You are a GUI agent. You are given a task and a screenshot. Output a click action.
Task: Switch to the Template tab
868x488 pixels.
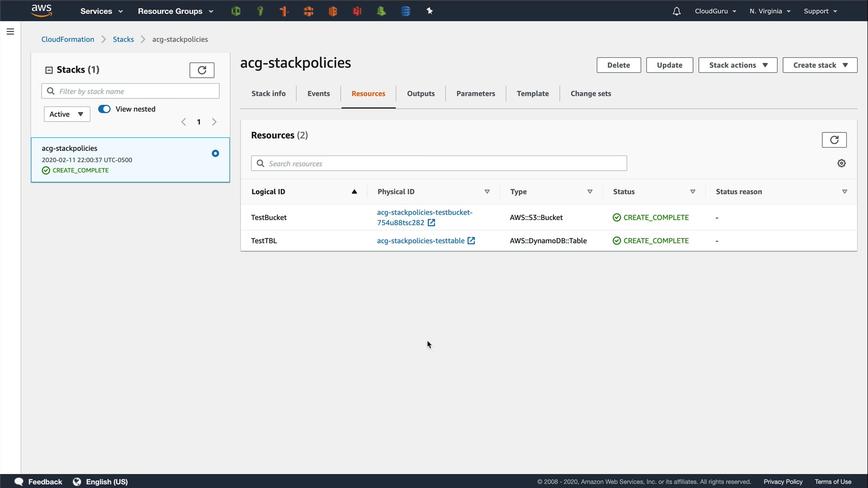533,94
